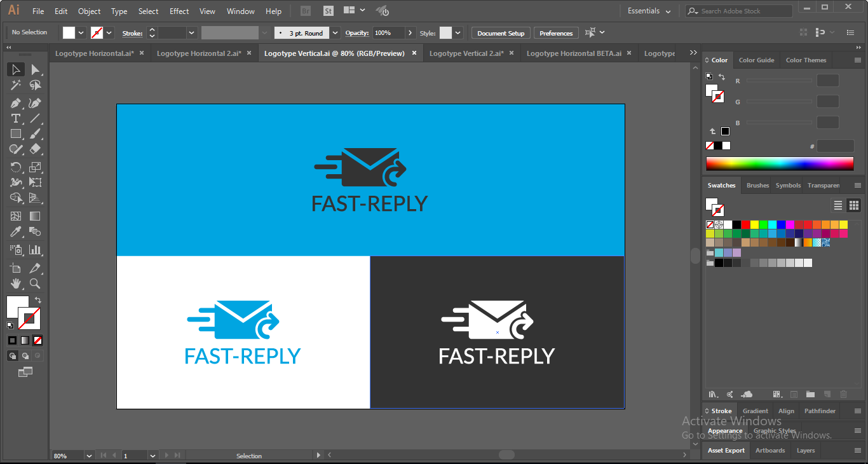The image size is (868, 464).
Task: Select the Blend tool
Action: click(x=36, y=231)
